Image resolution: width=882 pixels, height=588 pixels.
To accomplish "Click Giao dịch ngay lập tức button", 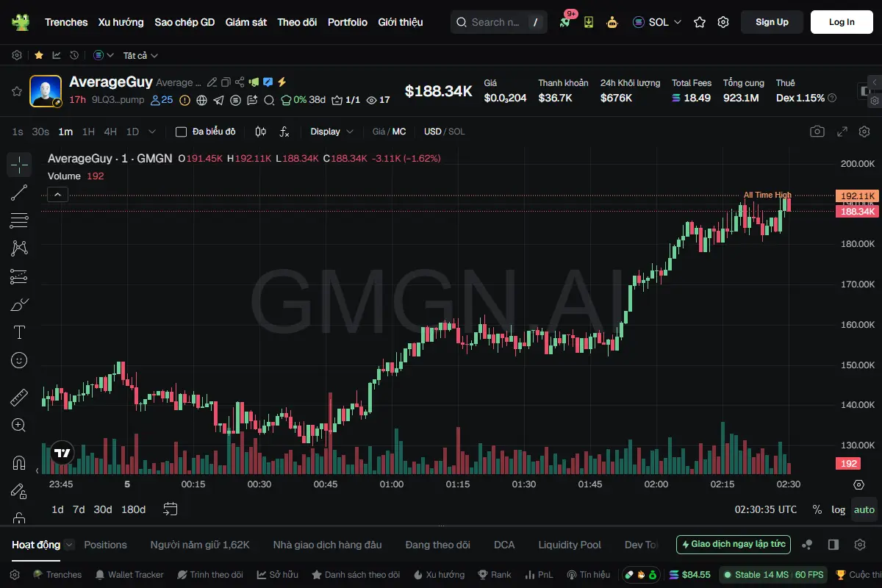I will point(734,545).
